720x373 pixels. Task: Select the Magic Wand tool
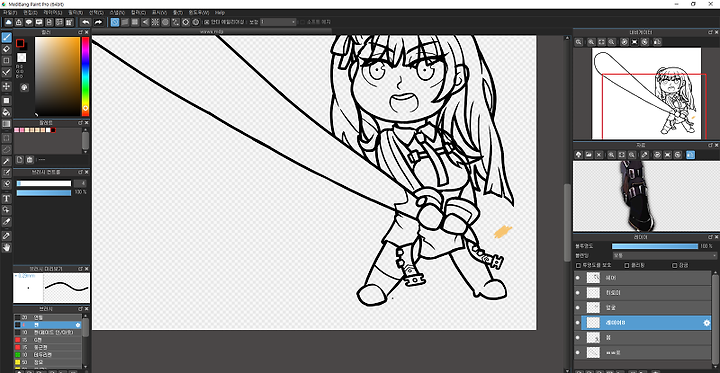pyautogui.click(x=6, y=161)
